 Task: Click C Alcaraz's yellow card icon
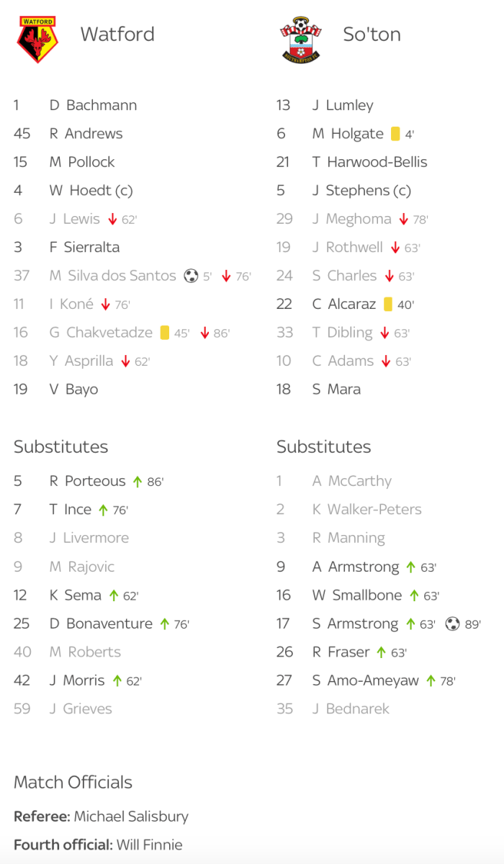point(388,305)
